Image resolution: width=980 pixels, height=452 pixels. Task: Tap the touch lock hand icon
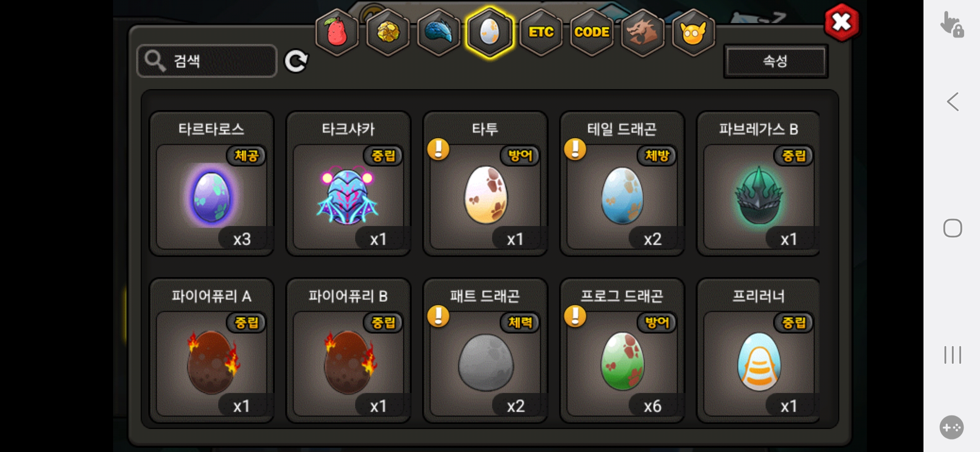click(952, 24)
